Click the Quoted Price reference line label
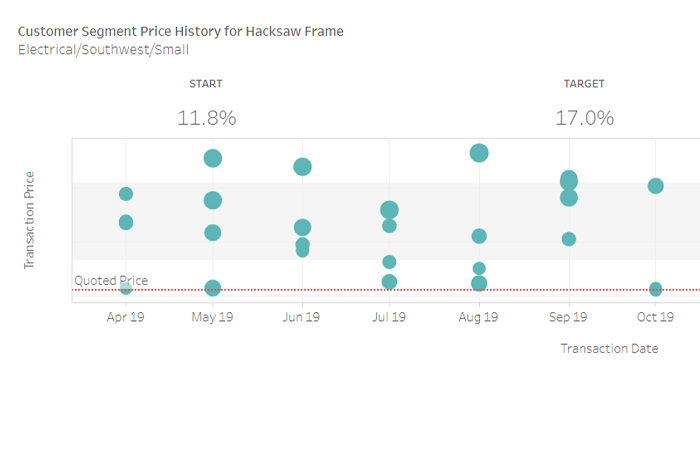The width and height of the screenshot is (700, 467). (111, 281)
